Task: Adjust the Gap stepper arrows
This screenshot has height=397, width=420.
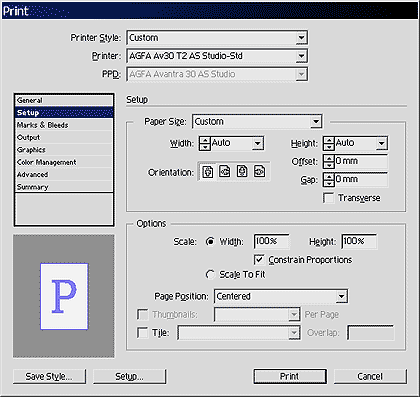Action: coord(329,180)
